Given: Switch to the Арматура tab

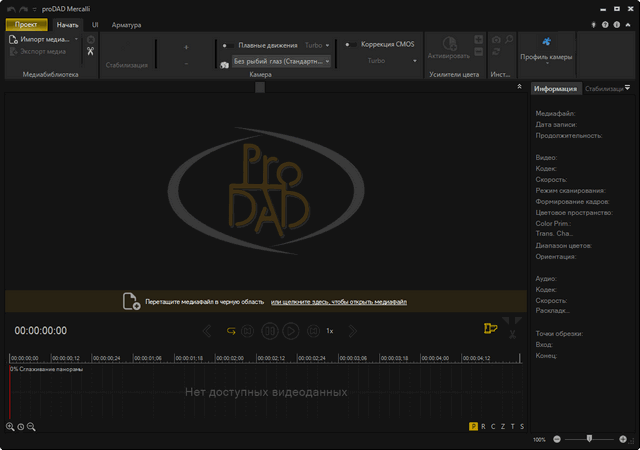Looking at the screenshot, I should click(126, 24).
